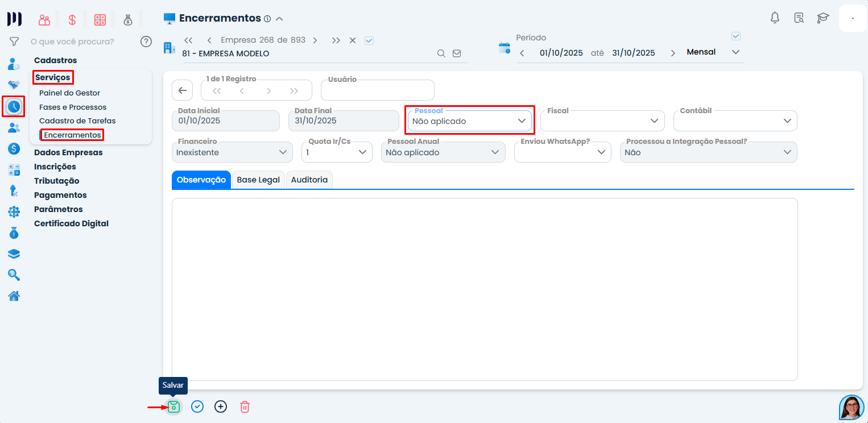Screen dimensions: 868x423
Task: Open the group of people sidebar icon
Action: tap(14, 127)
